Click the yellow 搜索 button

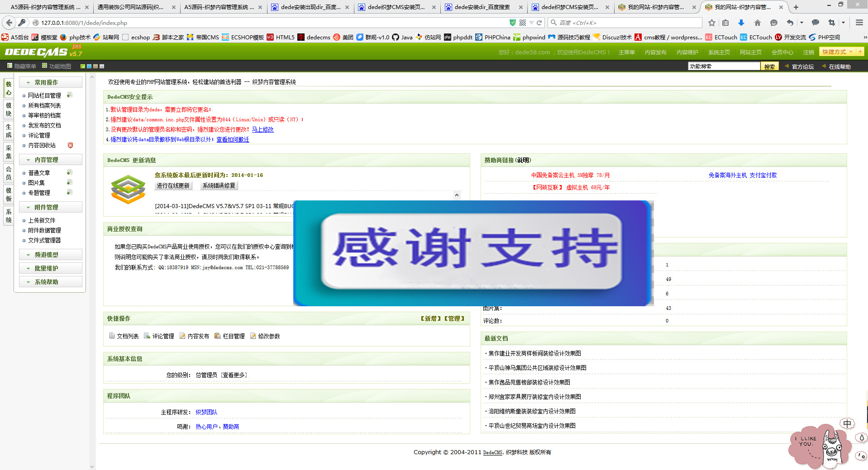pos(769,66)
